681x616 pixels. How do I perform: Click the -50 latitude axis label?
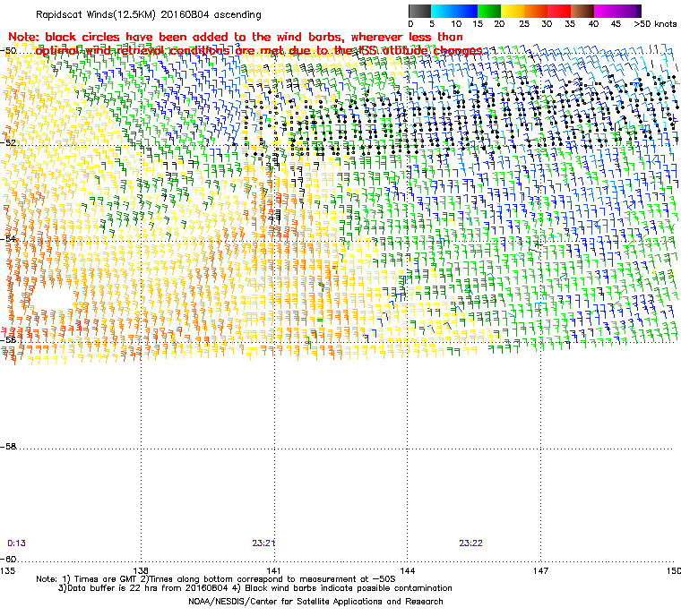8,51
